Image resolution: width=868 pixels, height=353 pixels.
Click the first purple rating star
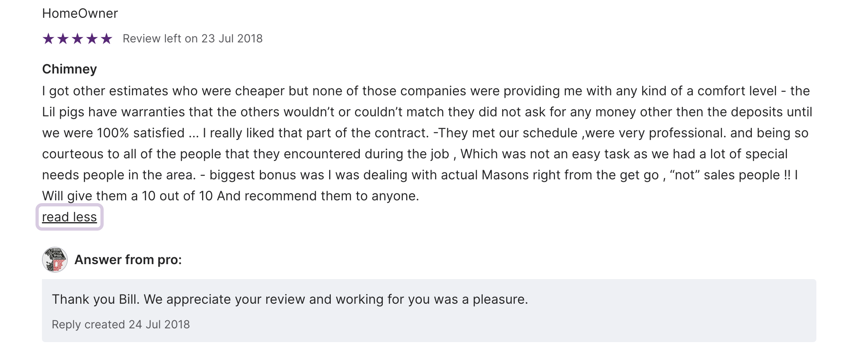pyautogui.click(x=48, y=39)
